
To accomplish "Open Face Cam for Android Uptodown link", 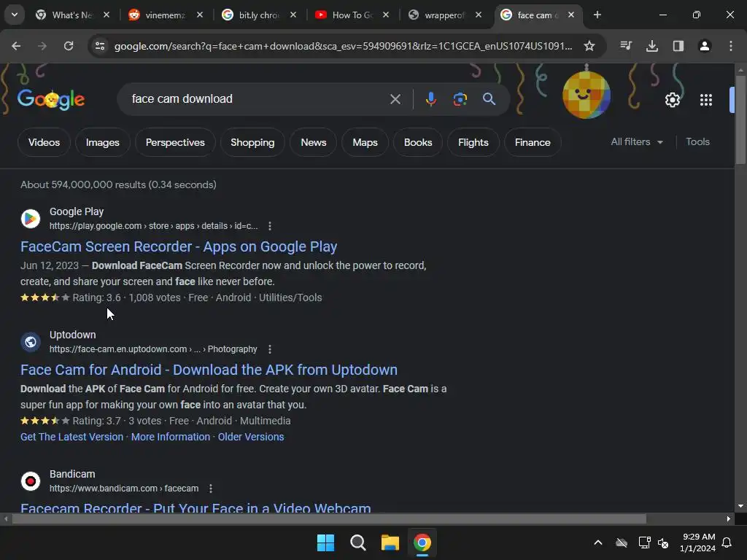I will tap(209, 370).
